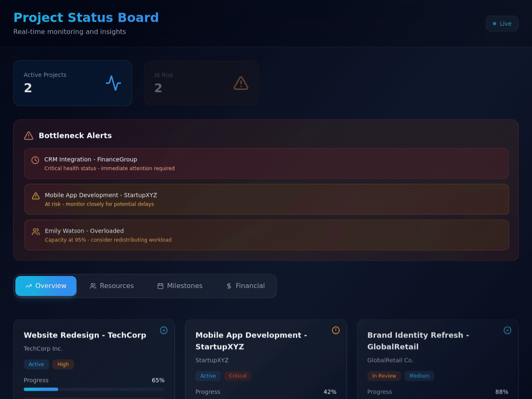Open the Mobile App Development - StartupXYZ alert
This screenshot has height=399, width=532.
coord(267,199)
